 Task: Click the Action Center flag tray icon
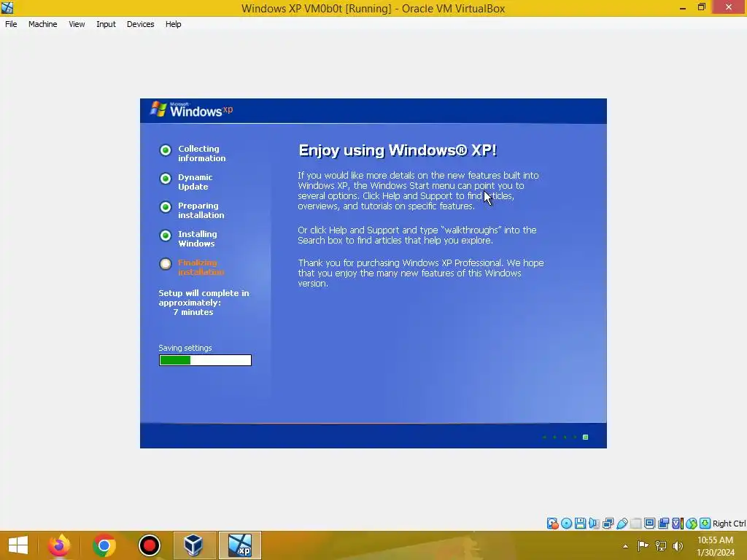[643, 545]
